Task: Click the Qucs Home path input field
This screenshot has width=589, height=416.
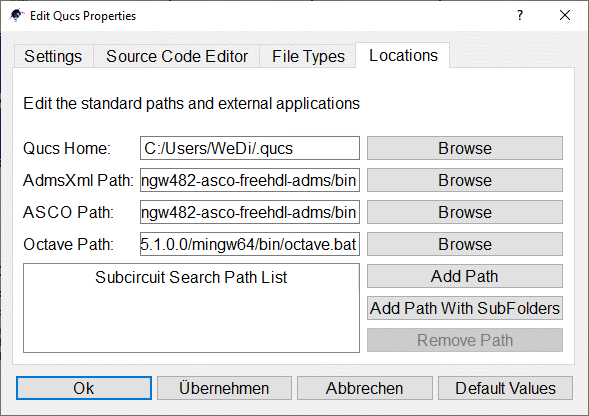Action: tap(250, 148)
